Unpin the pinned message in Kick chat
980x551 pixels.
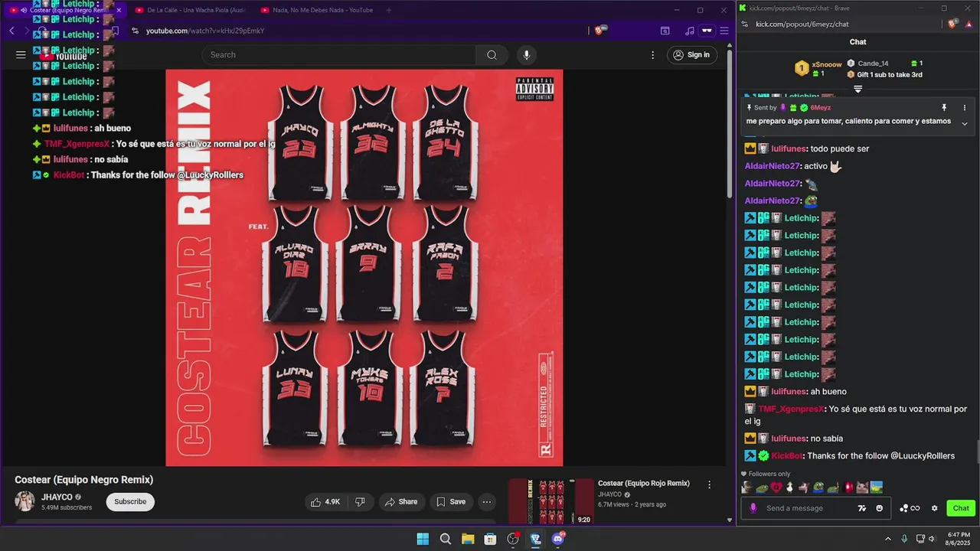coord(944,108)
